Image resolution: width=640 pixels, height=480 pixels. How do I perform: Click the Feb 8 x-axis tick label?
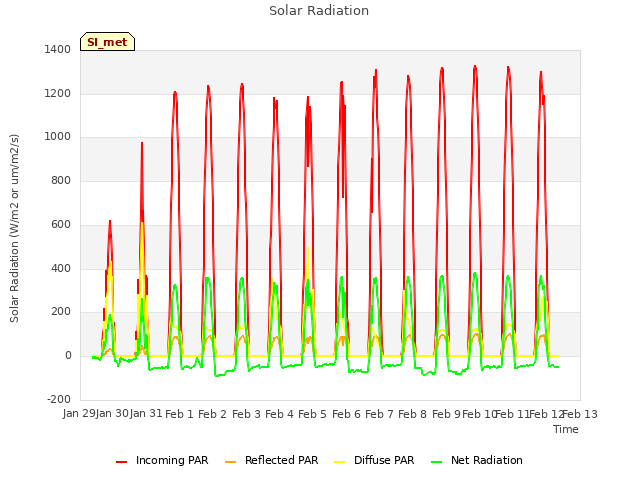[x=412, y=414]
